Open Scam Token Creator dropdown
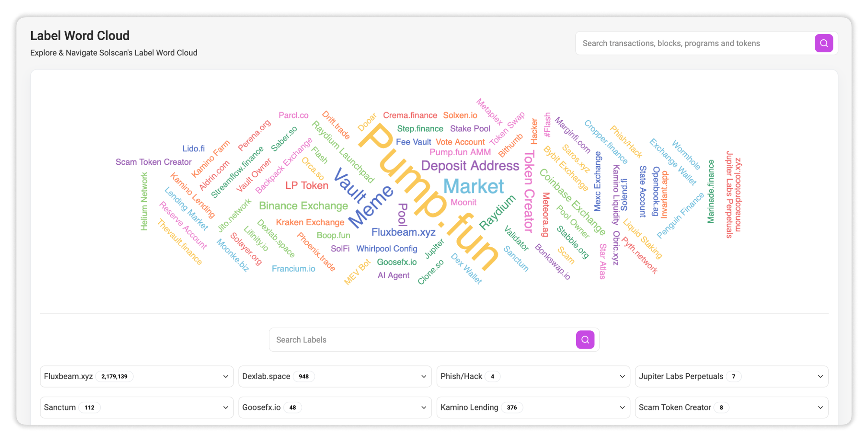This screenshot has height=442, width=868. click(x=820, y=408)
